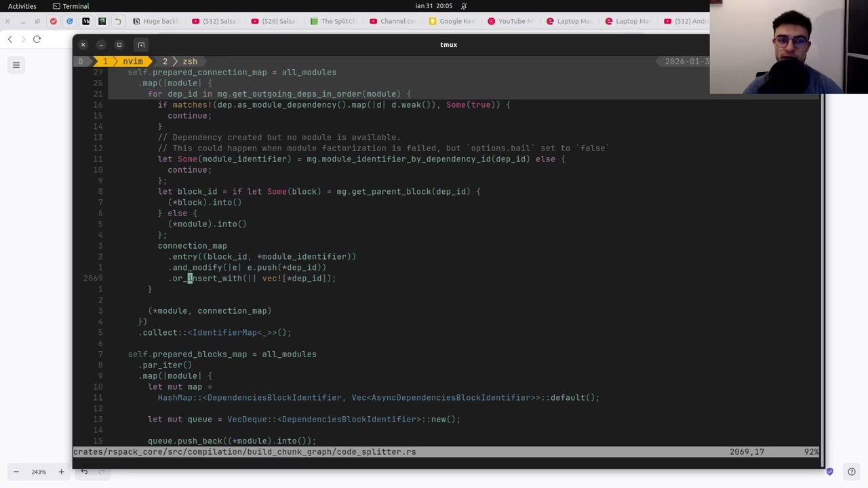The height and width of the screenshot is (488, 868).
Task: Click the (*module, connection_map) tuple line
Action: tap(210, 311)
